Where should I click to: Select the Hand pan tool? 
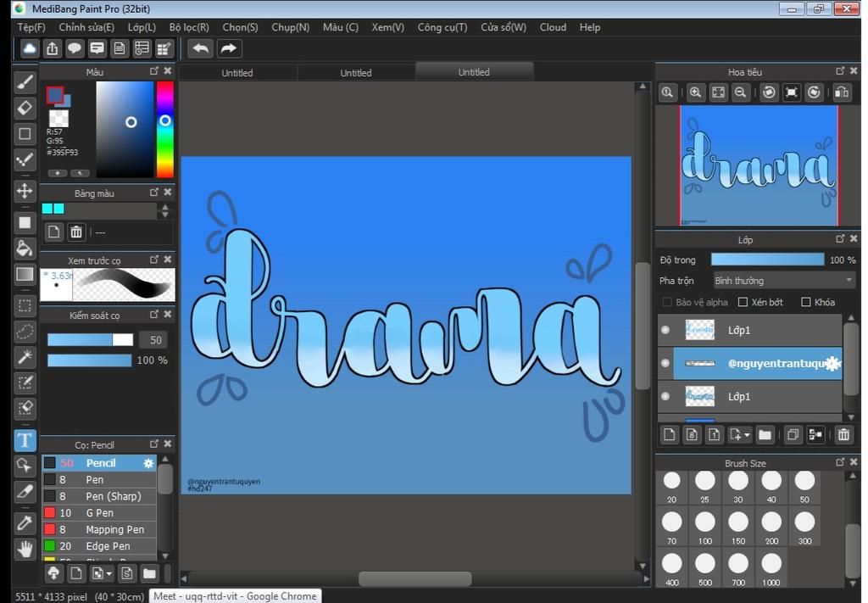pos(25,550)
